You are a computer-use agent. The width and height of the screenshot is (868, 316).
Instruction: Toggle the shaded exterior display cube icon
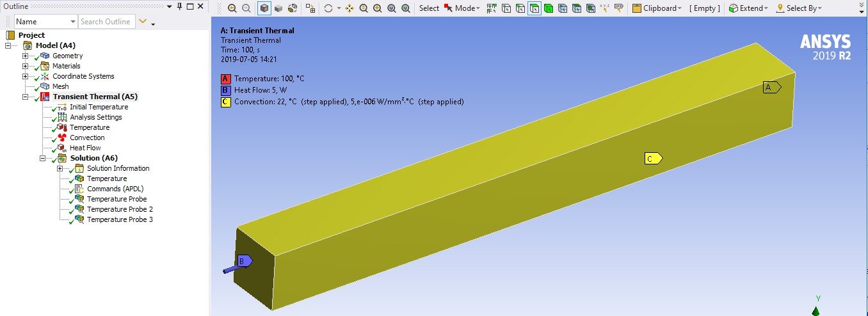pyautogui.click(x=264, y=8)
